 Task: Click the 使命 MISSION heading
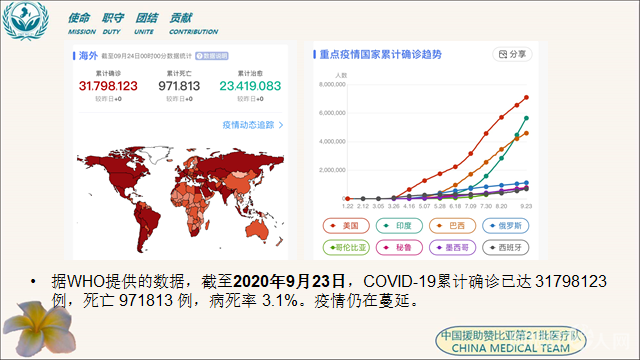point(81,23)
